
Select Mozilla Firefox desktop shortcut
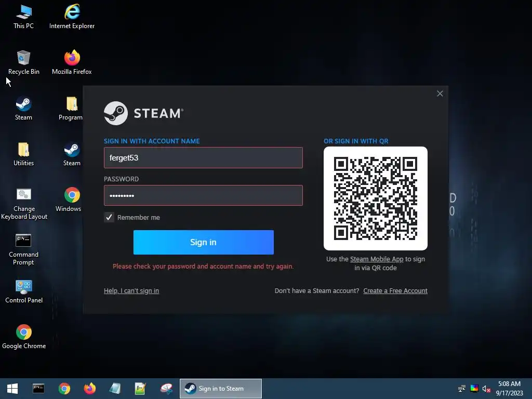click(x=72, y=62)
